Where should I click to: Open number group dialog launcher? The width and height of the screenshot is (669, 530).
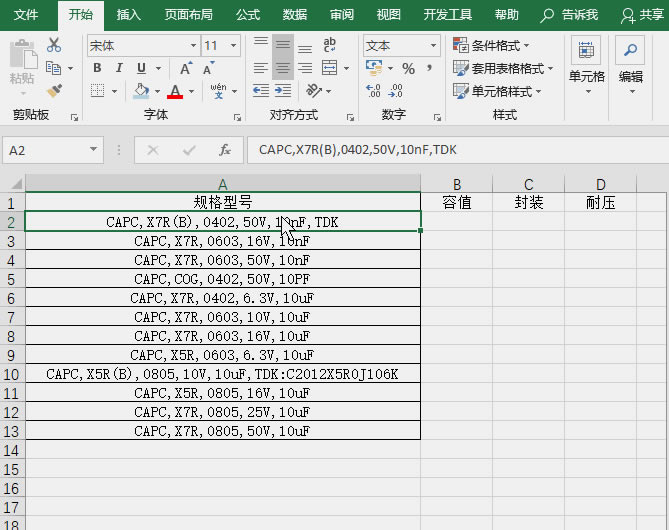437,117
